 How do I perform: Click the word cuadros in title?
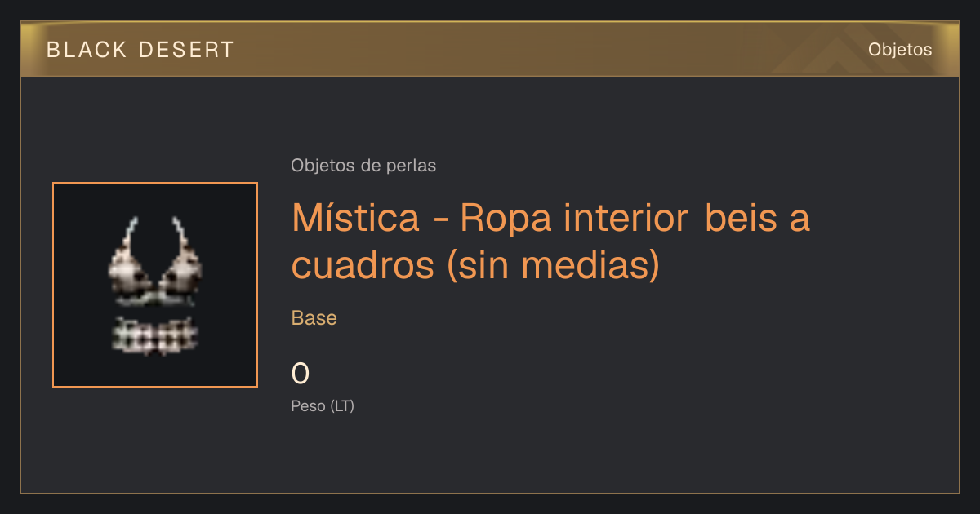coord(363,265)
